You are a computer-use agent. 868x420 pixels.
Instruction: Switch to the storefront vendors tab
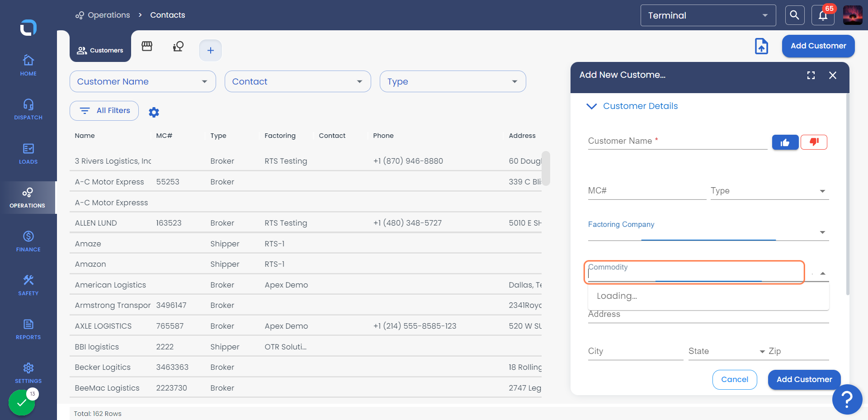coord(147,46)
